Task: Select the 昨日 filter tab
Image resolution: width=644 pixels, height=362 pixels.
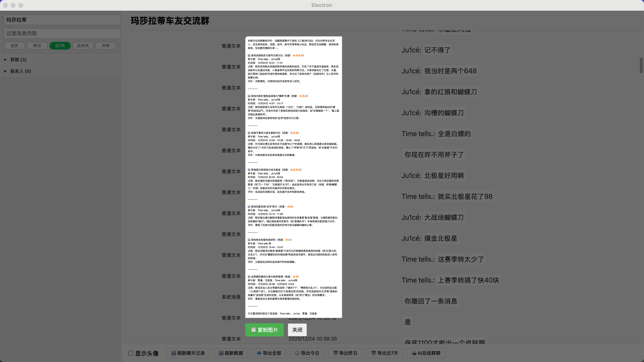Action: 37,46
